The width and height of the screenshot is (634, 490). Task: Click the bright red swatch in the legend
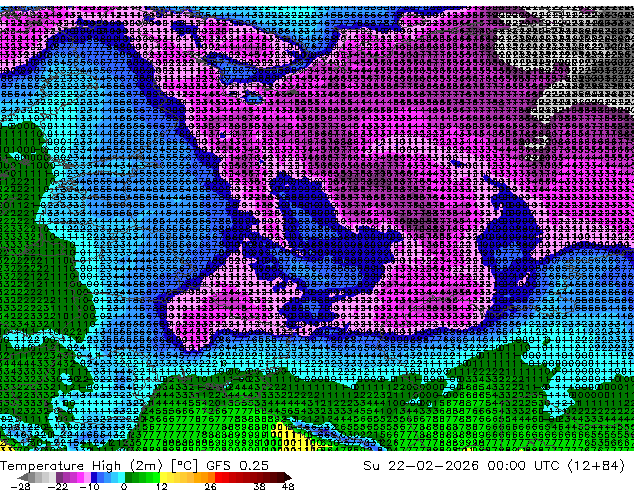(218, 477)
